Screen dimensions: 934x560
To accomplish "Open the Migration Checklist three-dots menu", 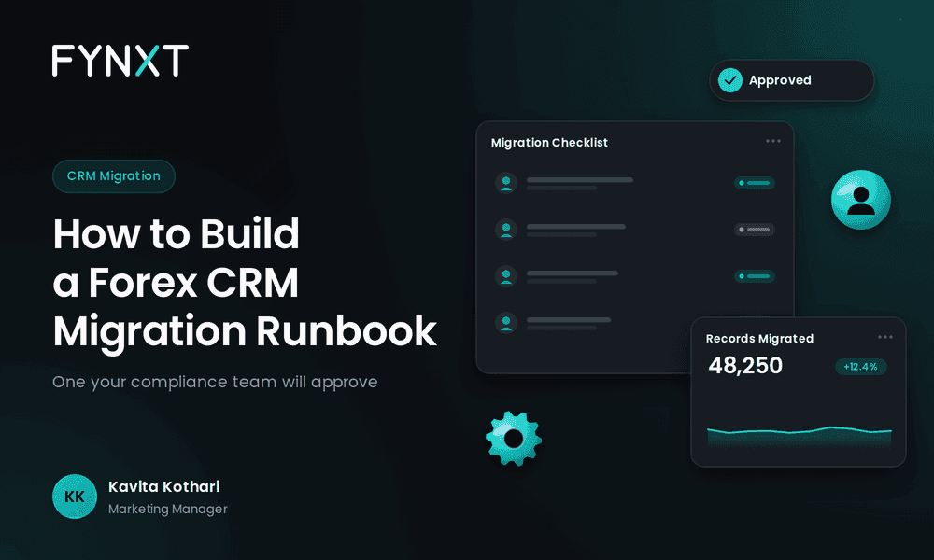I will 773,141.
